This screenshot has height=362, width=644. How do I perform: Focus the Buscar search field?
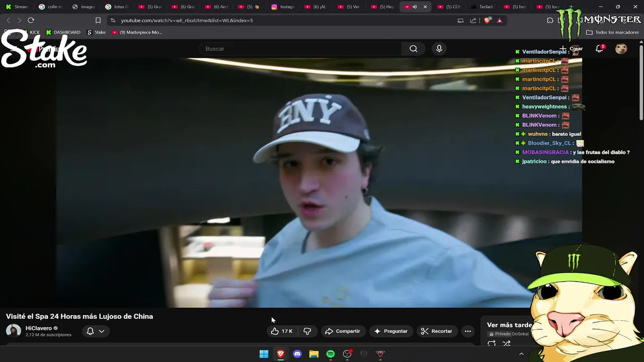coord(301,49)
